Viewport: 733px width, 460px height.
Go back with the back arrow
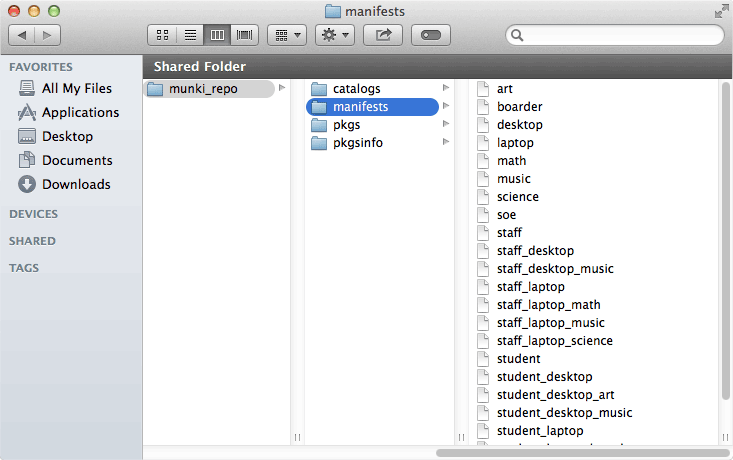click(23, 35)
